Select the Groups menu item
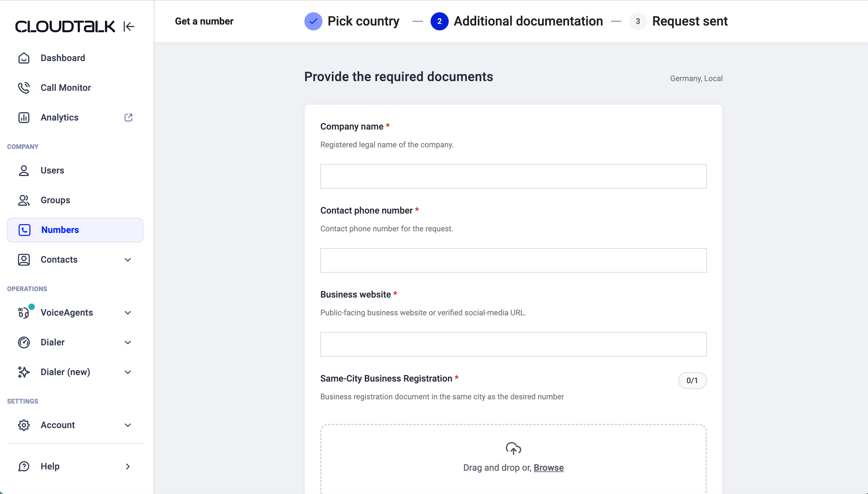This screenshot has height=494, width=868. click(x=75, y=200)
